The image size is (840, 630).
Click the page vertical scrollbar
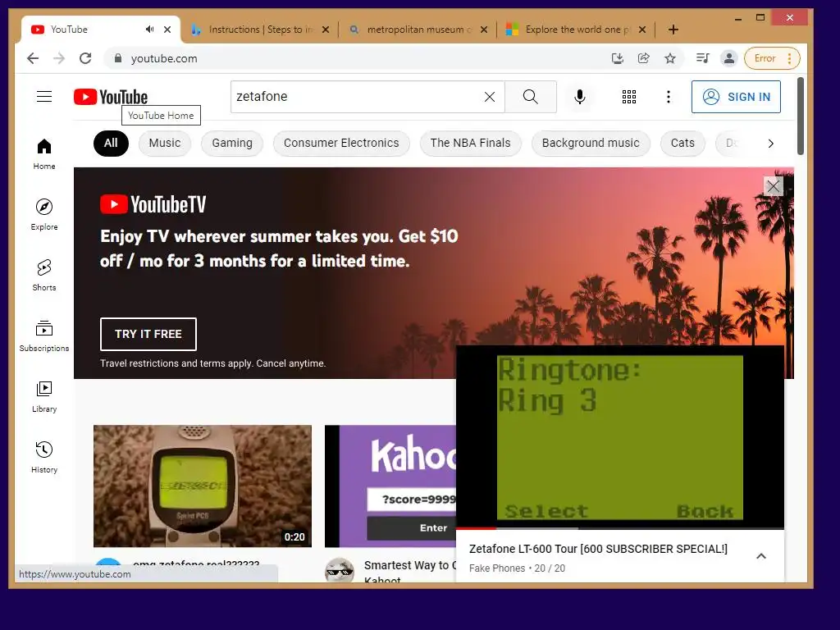tap(801, 116)
